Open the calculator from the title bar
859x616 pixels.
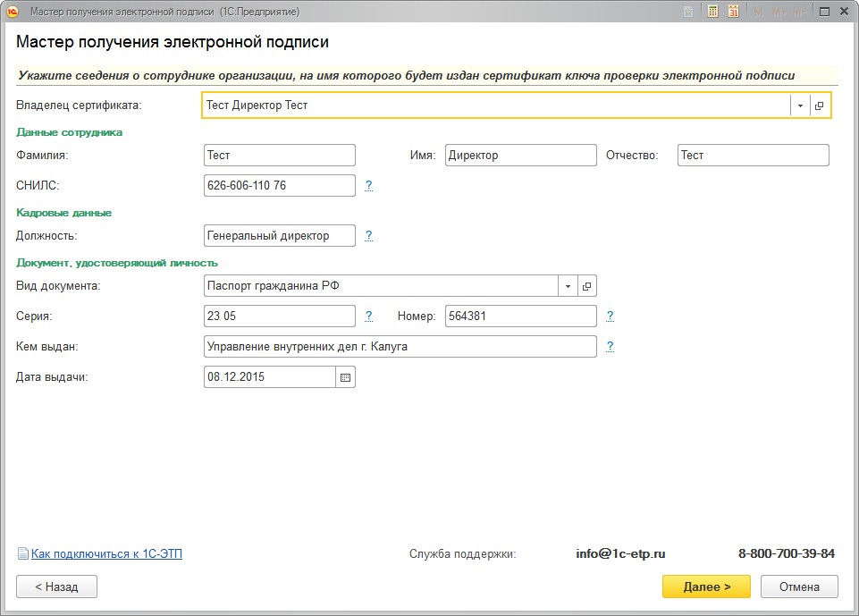[713, 12]
